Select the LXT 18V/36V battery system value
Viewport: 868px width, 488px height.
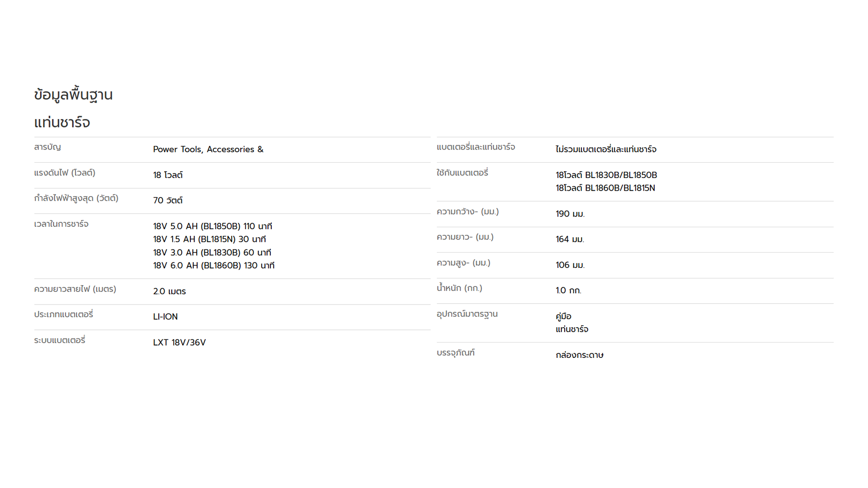click(x=179, y=343)
